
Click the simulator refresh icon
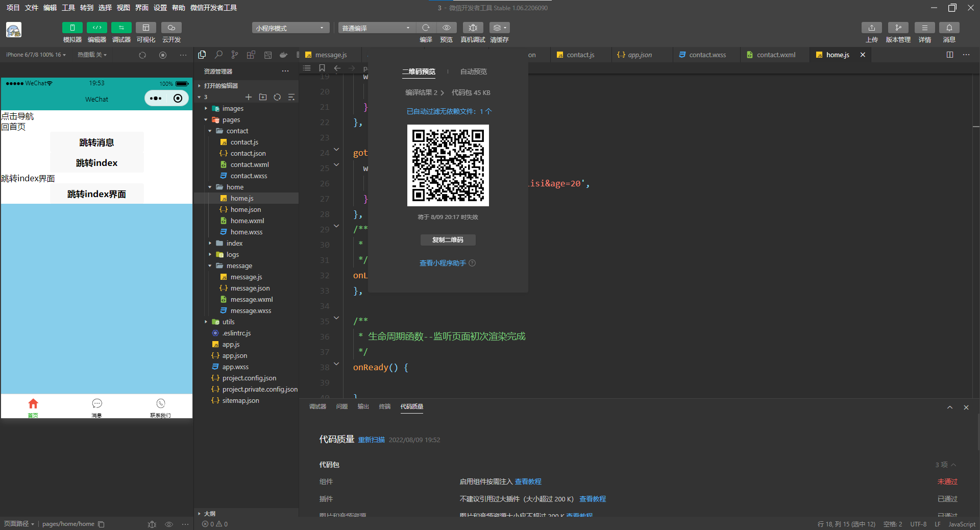point(142,55)
